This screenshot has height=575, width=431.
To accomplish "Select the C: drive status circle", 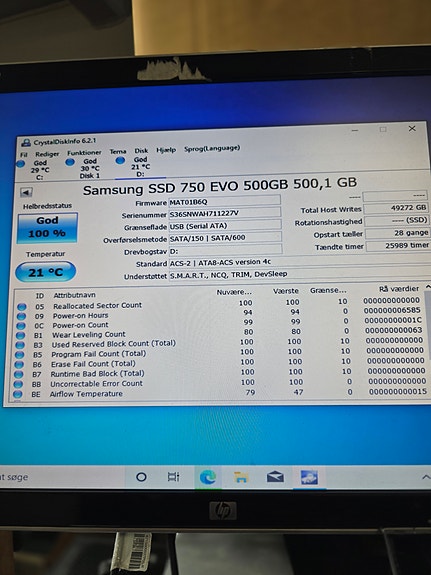I will 21,164.
